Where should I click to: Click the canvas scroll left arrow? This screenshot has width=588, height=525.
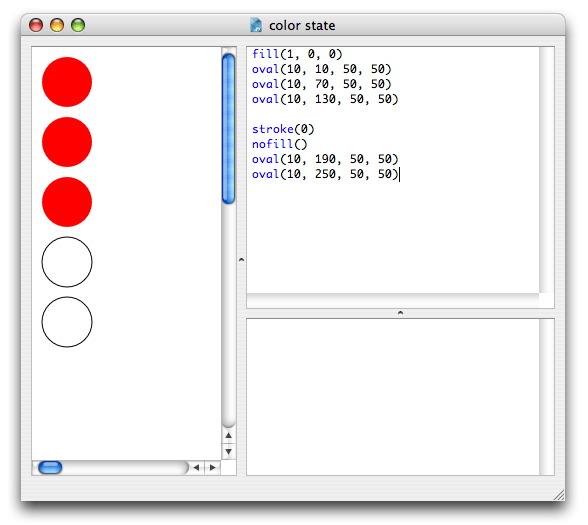pyautogui.click(x=196, y=468)
